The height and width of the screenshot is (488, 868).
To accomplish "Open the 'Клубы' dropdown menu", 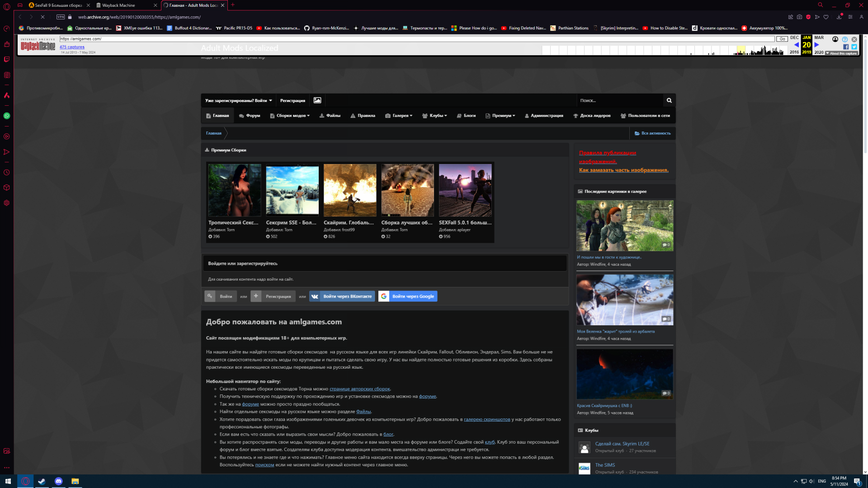I will [434, 116].
